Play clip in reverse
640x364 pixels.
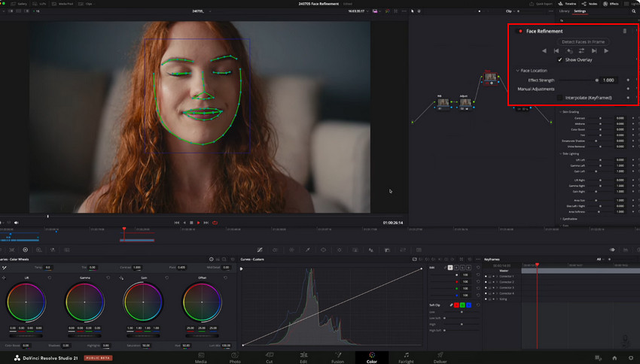click(x=184, y=223)
